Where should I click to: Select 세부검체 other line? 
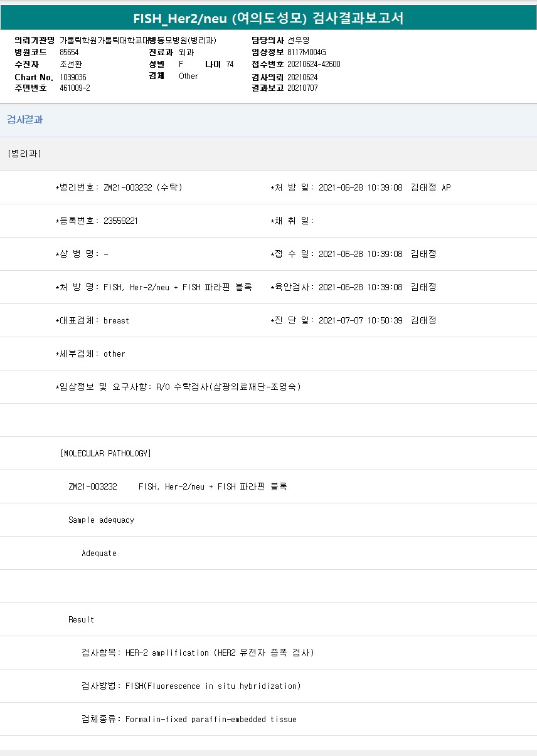(90, 354)
